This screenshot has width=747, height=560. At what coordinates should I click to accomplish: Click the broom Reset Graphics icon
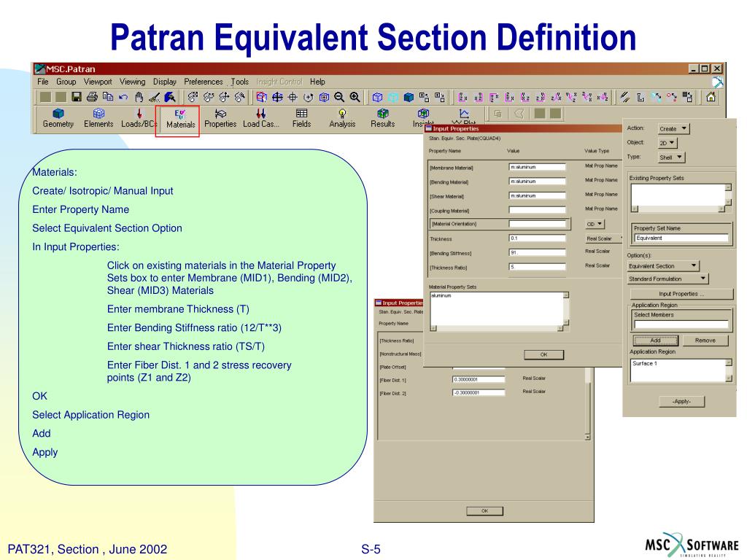[x=155, y=97]
